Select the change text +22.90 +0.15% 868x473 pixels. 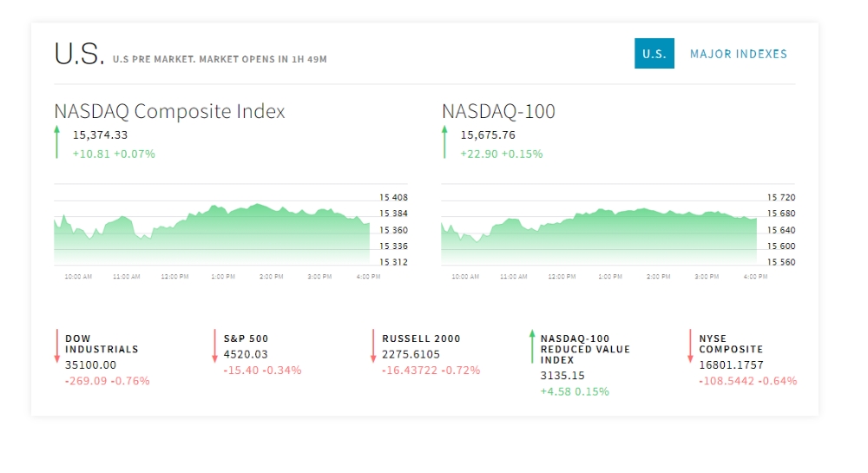pos(502,154)
